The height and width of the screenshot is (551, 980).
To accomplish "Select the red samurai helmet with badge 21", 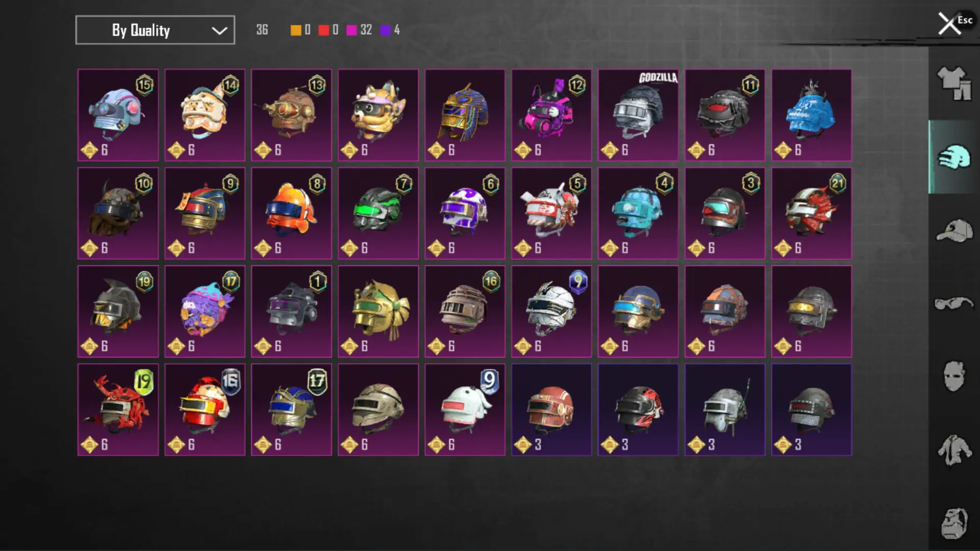I will [x=812, y=213].
